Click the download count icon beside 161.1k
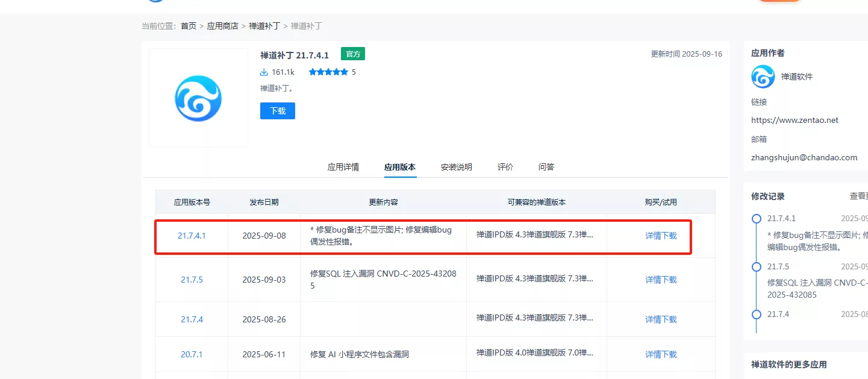The image size is (868, 379). (x=264, y=72)
